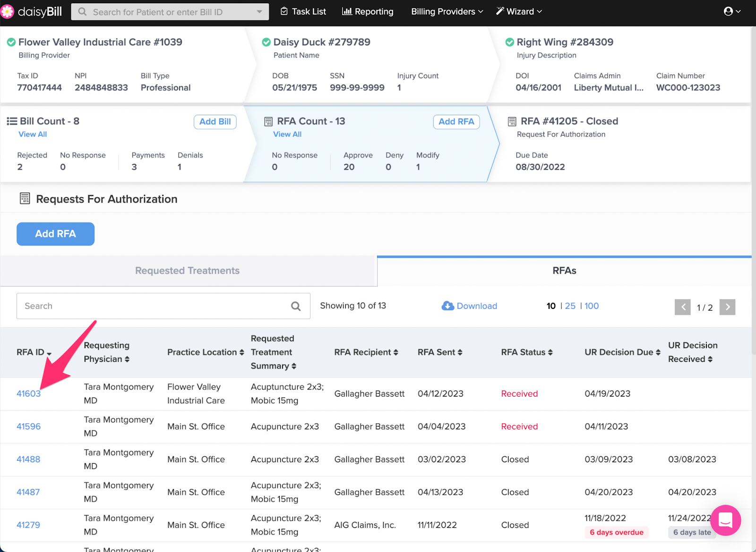Click the magnifier icon in RFA search box
The height and width of the screenshot is (552, 756).
point(296,306)
